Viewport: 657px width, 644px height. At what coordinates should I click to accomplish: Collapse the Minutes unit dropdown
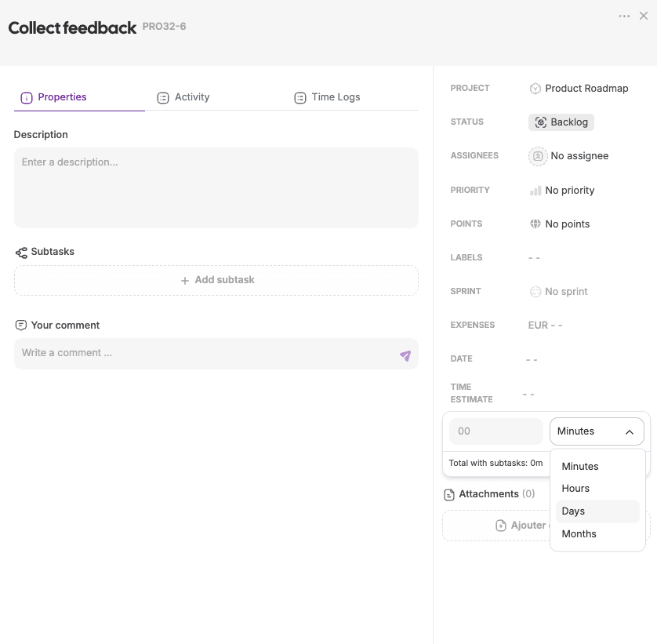coord(597,431)
